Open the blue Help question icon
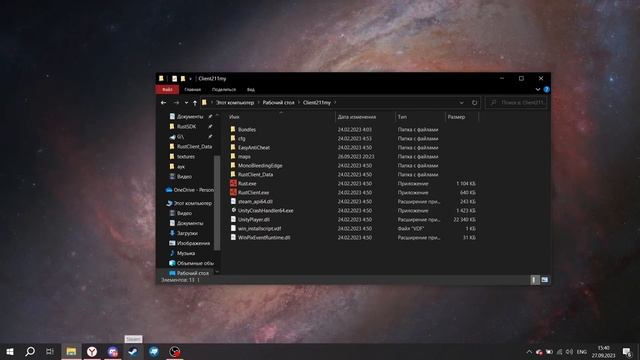 click(x=546, y=89)
